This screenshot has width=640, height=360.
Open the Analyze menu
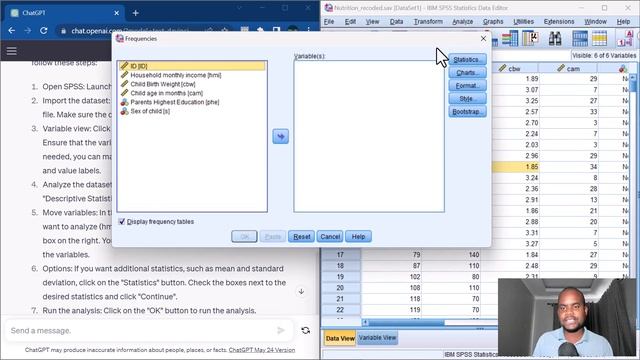pyautogui.click(x=462, y=22)
